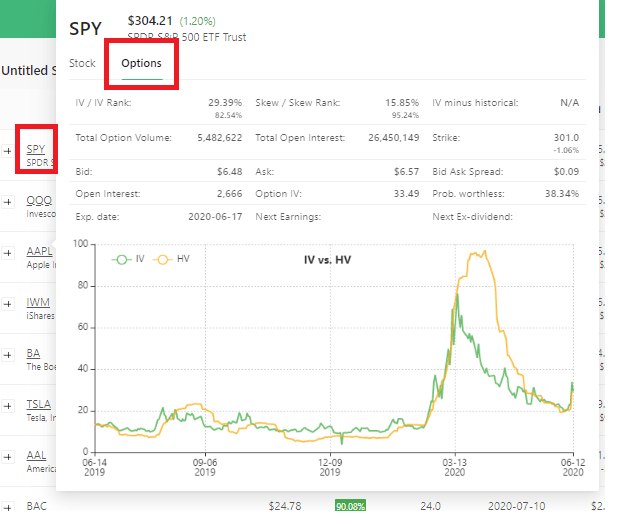
Task: Open the SPY ticker link
Action: point(36,149)
